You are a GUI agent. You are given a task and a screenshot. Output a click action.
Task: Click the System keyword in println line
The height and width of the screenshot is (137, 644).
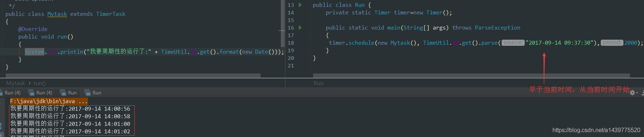35,52
